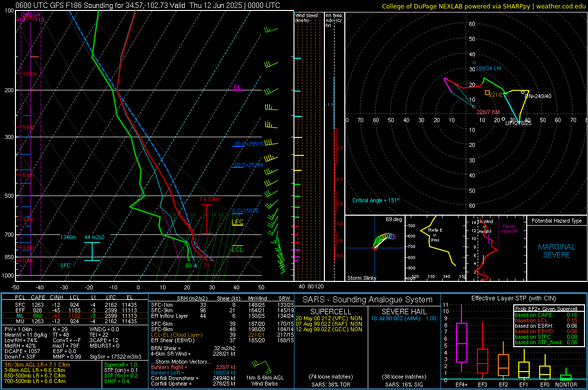Click the SARS - Sounding Analogue System heading
Viewport: 588px width, 390px height.
pyautogui.click(x=367, y=300)
